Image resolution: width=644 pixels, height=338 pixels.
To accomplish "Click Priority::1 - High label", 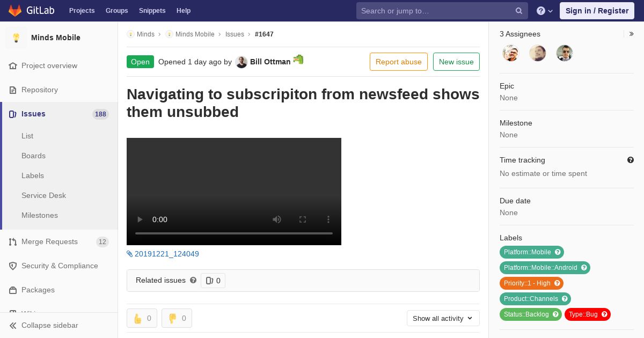I will pos(527,283).
